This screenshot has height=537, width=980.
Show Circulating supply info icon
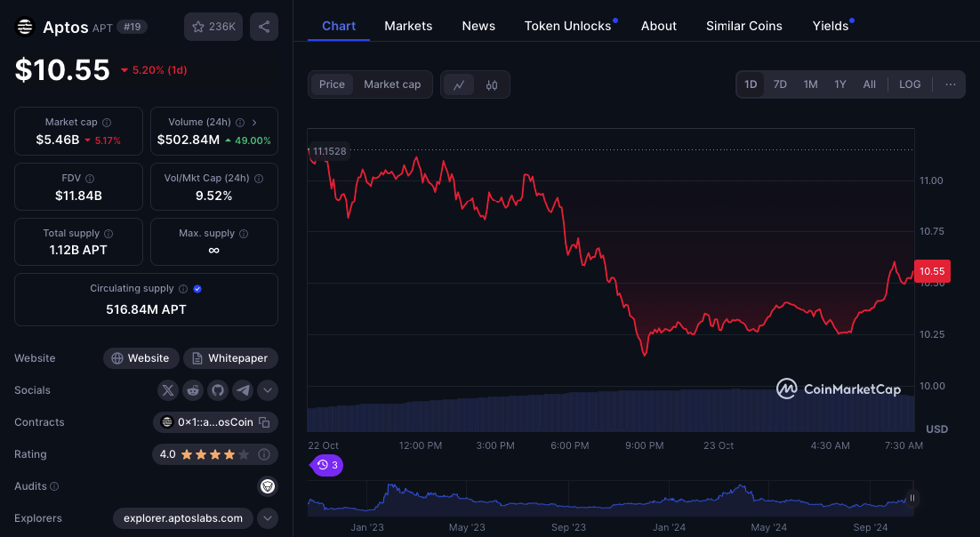pyautogui.click(x=183, y=289)
